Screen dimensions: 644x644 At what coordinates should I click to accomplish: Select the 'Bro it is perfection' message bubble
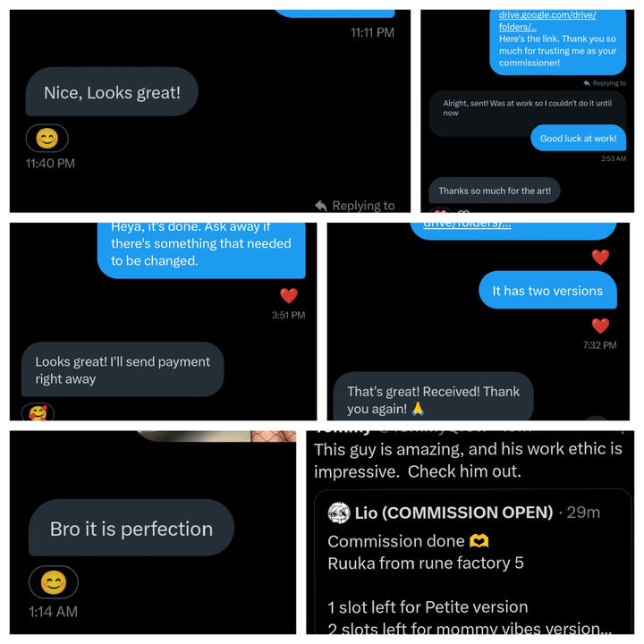click(131, 529)
